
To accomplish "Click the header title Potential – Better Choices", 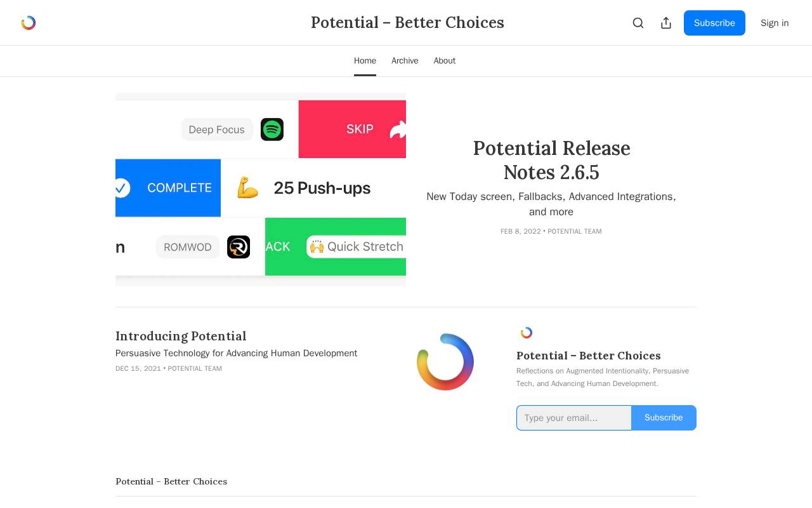I will coord(407,23).
